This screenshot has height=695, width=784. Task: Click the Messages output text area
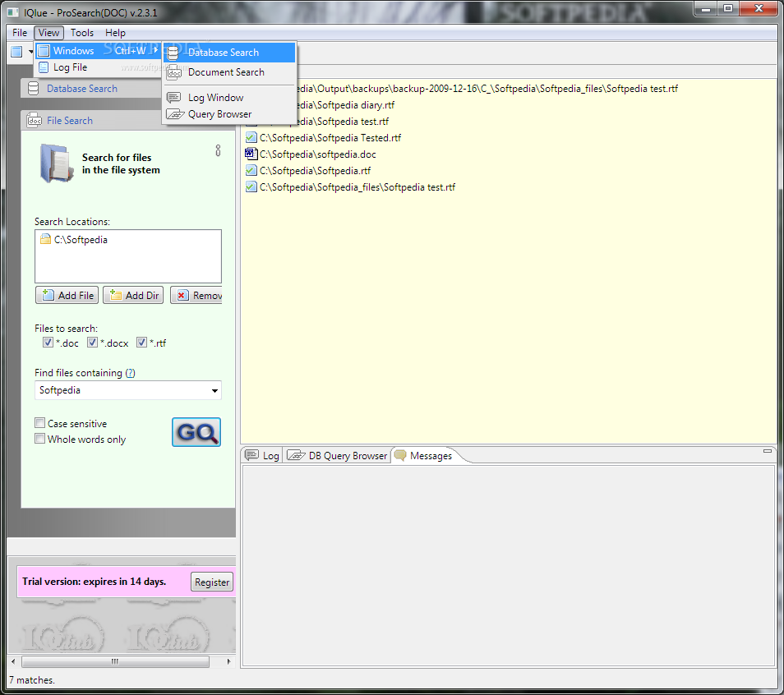click(509, 565)
